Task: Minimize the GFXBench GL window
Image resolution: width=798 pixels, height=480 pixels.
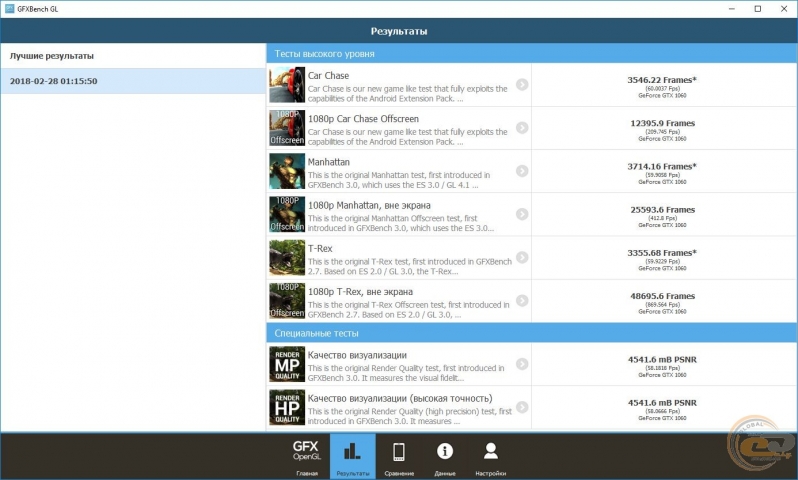Action: pos(731,9)
